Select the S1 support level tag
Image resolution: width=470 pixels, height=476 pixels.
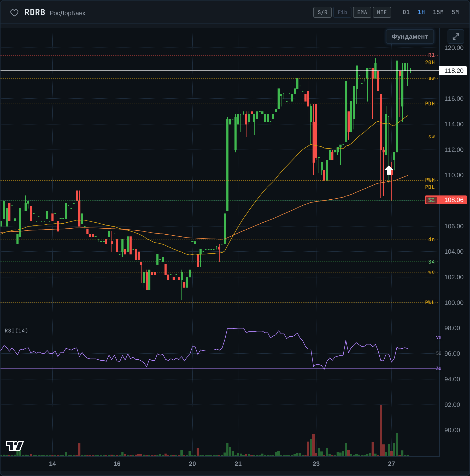tap(431, 200)
